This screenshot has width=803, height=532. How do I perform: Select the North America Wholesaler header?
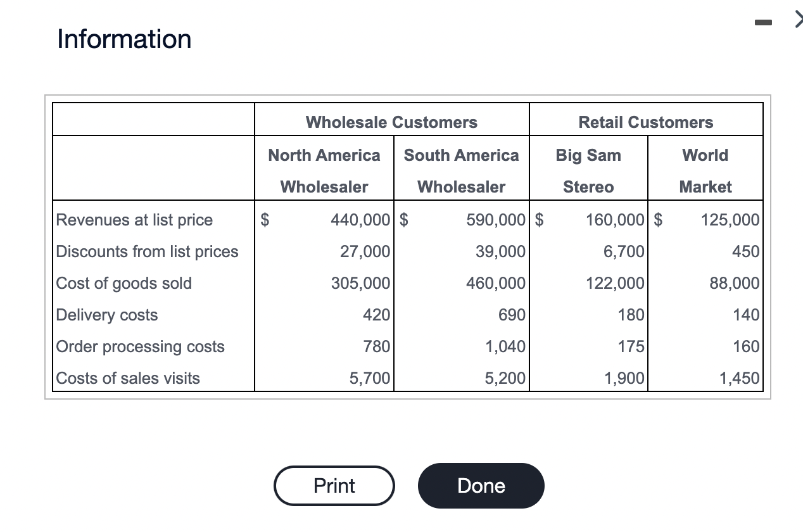[x=324, y=171]
